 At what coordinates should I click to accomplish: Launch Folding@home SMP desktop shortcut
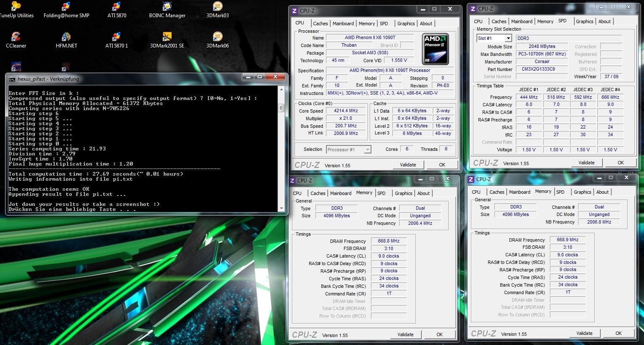point(66,10)
